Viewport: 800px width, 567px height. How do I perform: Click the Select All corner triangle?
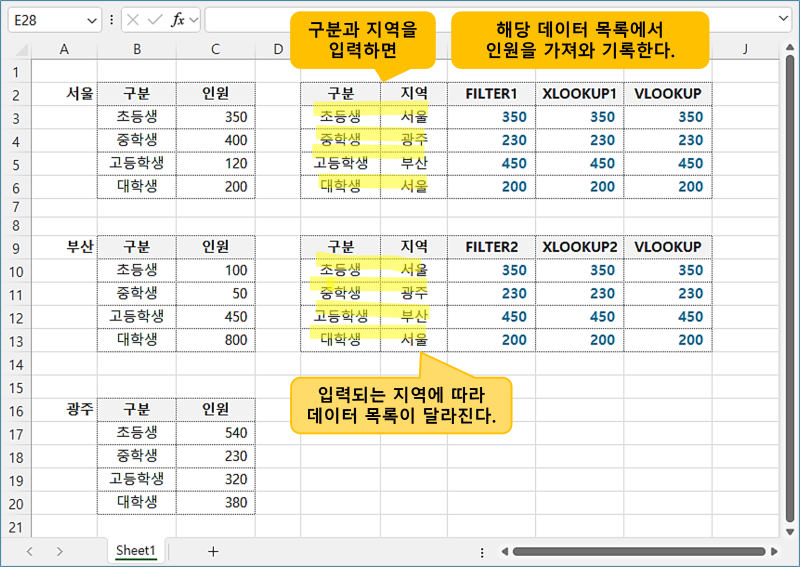[x=18, y=49]
